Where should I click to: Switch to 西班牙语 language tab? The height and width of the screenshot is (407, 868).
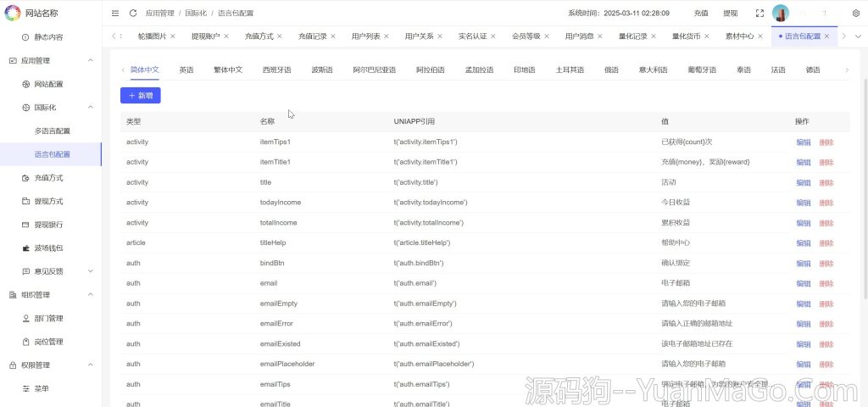(277, 70)
